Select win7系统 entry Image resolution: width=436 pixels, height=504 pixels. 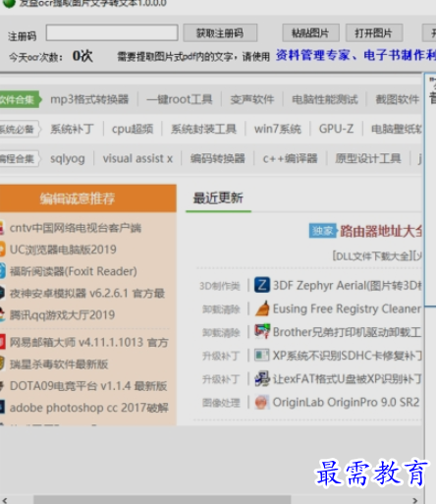tap(278, 129)
